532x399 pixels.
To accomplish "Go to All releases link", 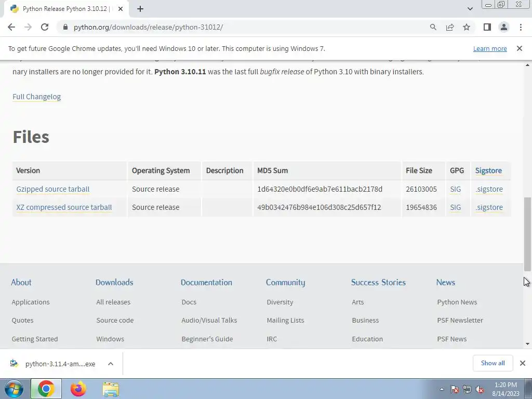I will (113, 302).
